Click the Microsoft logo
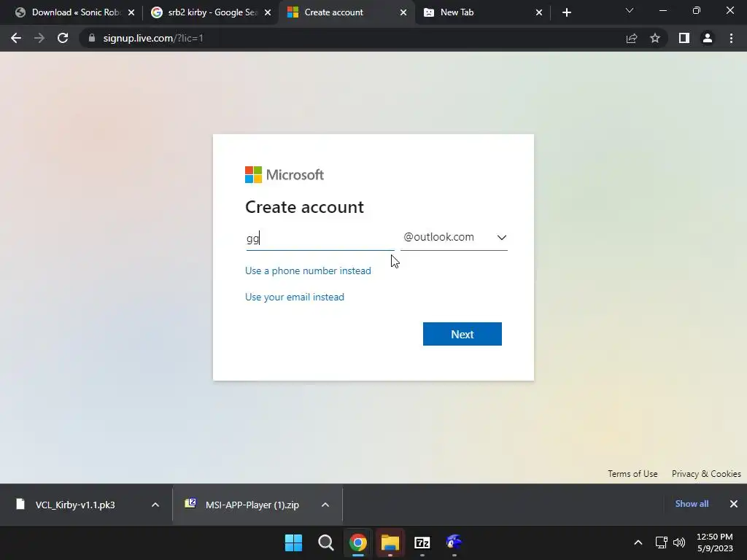Screen dimensions: 747x560 284,175
